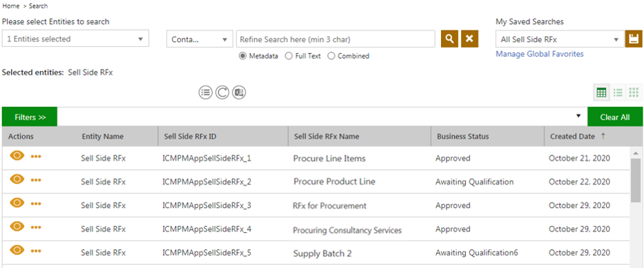
Task: Open the Entities selected dropdown
Action: pyautogui.click(x=75, y=39)
